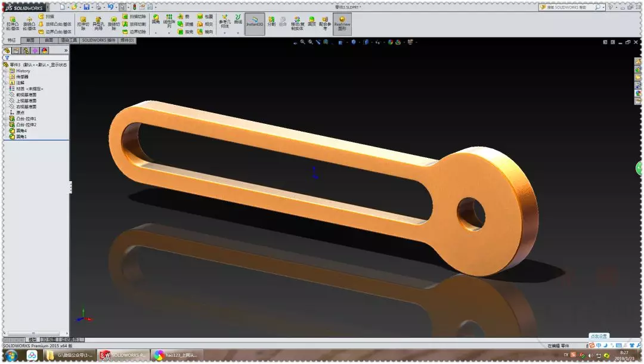Expand the 凸台-拉伸1 feature node
Image resolution: width=644 pixels, height=364 pixels.
coord(6,119)
